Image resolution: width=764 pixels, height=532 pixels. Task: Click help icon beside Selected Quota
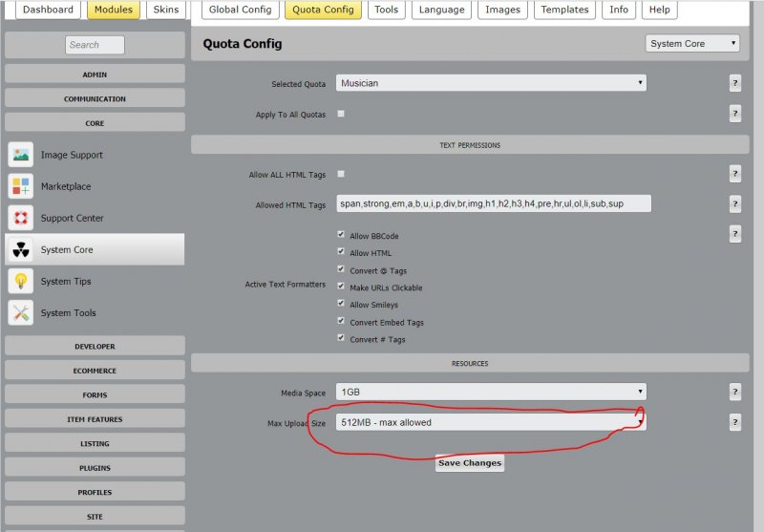[x=735, y=83]
